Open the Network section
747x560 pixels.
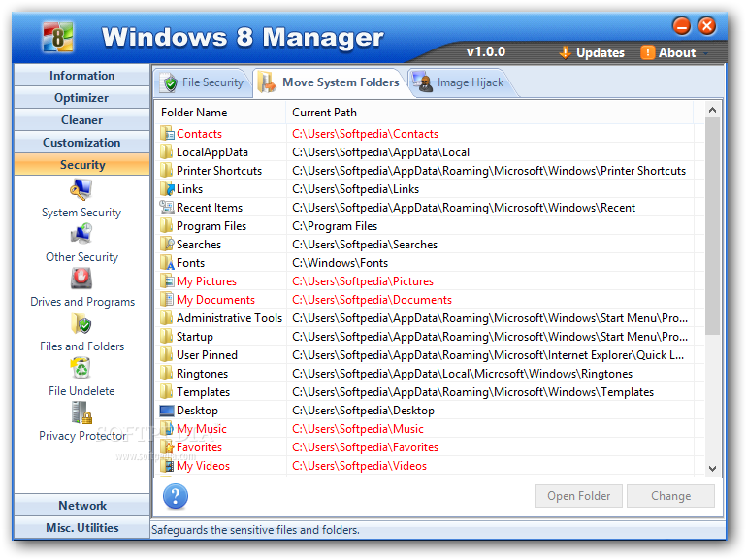81,506
